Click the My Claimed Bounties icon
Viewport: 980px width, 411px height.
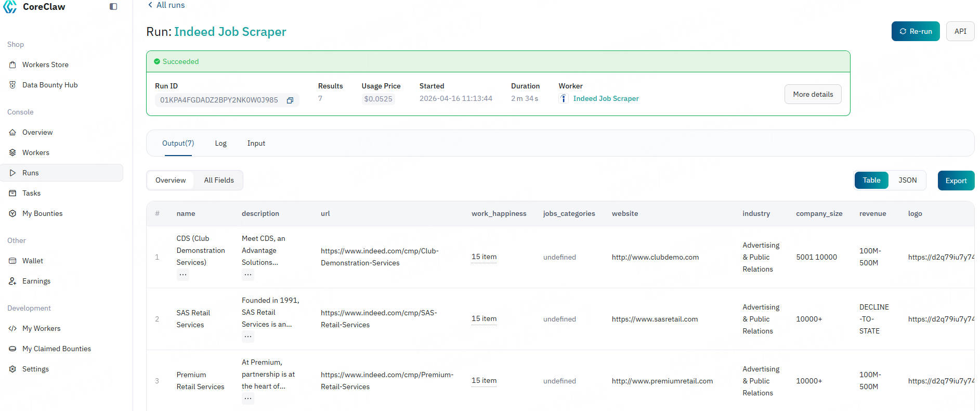(12, 349)
